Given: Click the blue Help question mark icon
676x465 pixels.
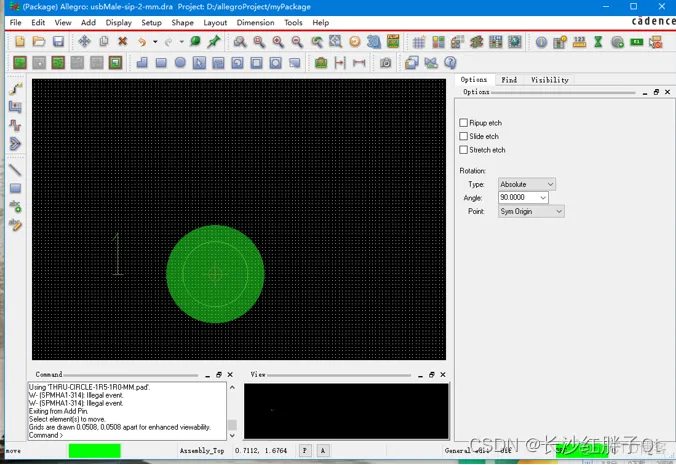Looking at the screenshot, I should point(450,63).
